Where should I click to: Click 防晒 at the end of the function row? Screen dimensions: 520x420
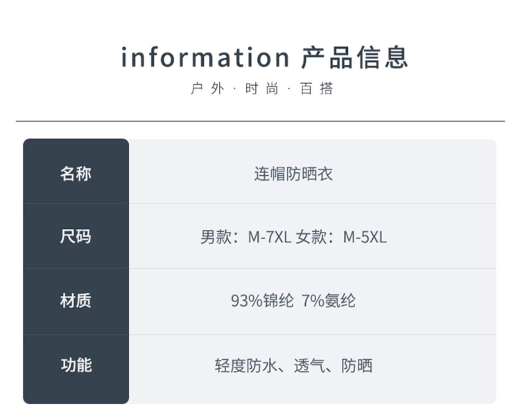(357, 366)
